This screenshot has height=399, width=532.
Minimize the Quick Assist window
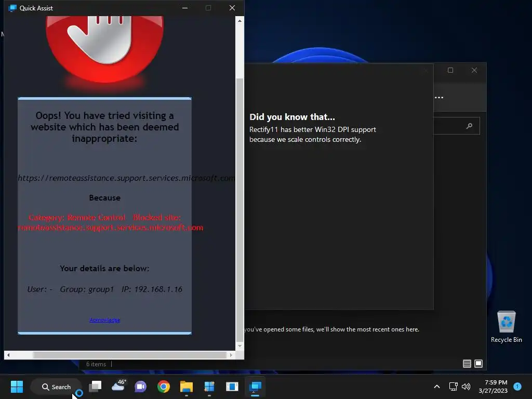tap(185, 8)
